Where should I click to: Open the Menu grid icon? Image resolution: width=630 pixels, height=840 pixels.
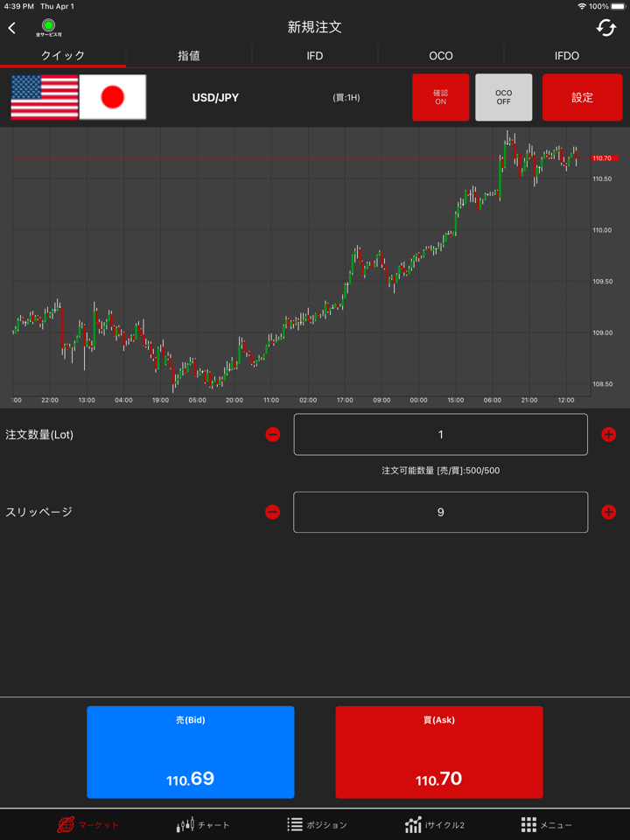pyautogui.click(x=528, y=824)
